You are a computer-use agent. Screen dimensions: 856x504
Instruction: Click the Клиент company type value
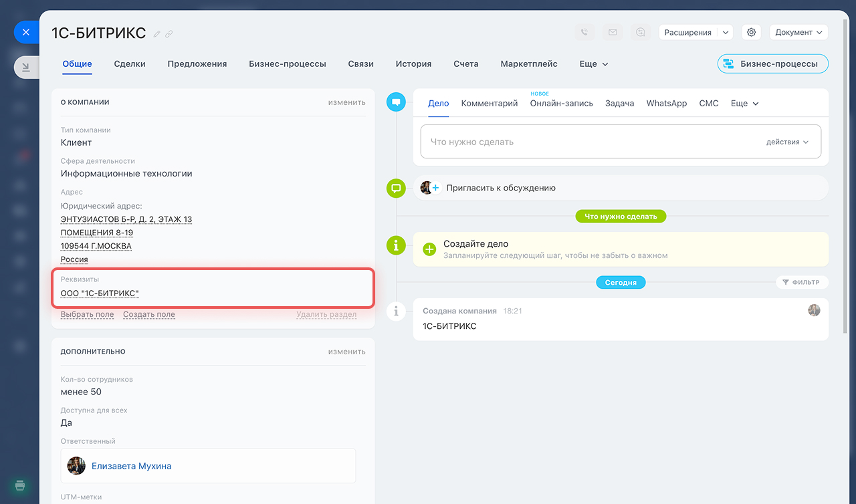point(76,142)
